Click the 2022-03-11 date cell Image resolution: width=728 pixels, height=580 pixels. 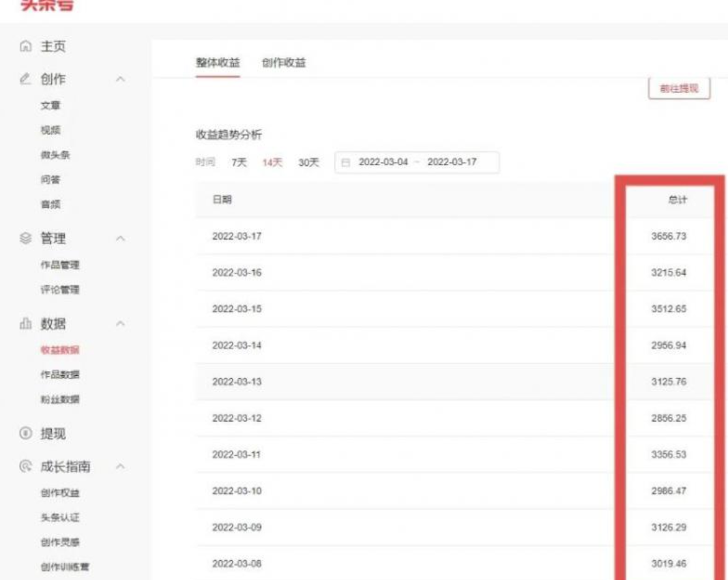click(237, 454)
